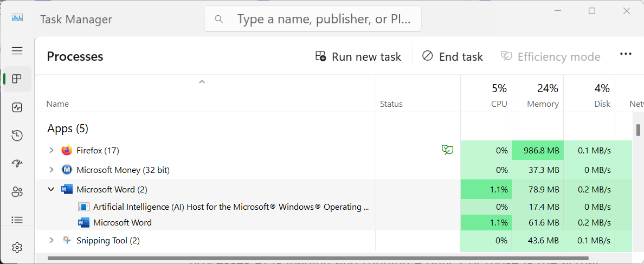
Task: Click End task button
Action: pos(453,56)
